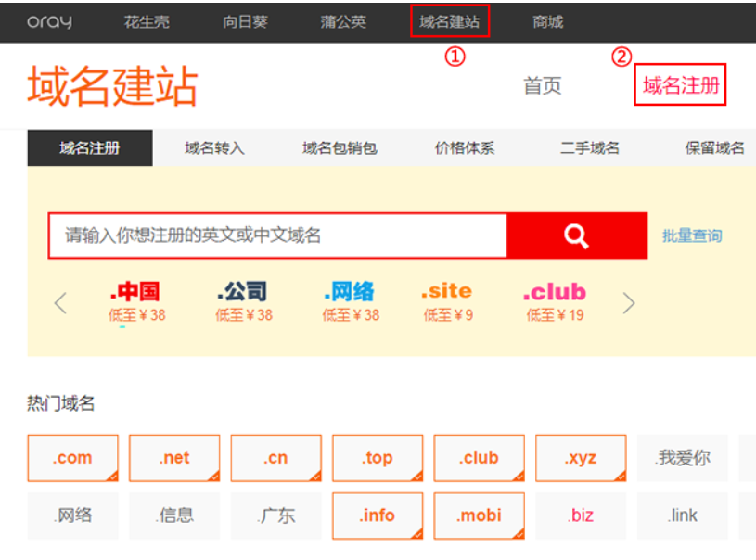This screenshot has height=560, width=756.
Task: Go to 域名注册 header link
Action: click(x=680, y=86)
